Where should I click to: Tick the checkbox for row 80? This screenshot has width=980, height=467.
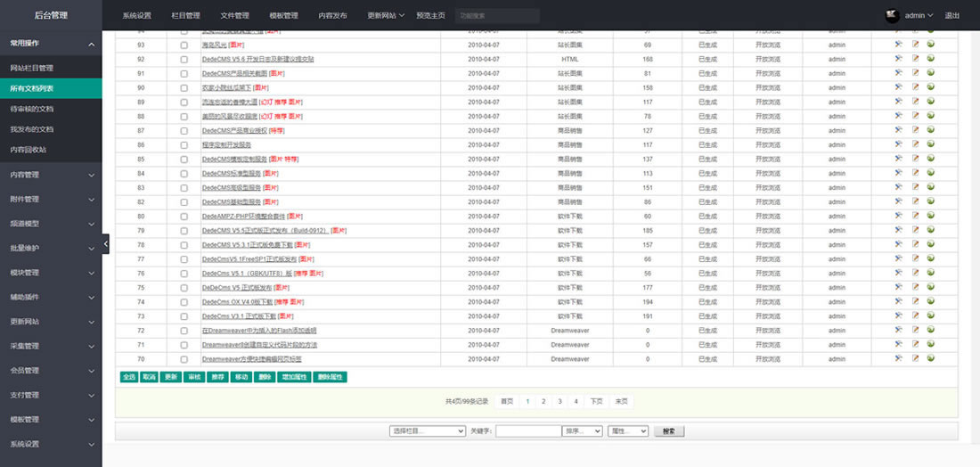click(184, 217)
